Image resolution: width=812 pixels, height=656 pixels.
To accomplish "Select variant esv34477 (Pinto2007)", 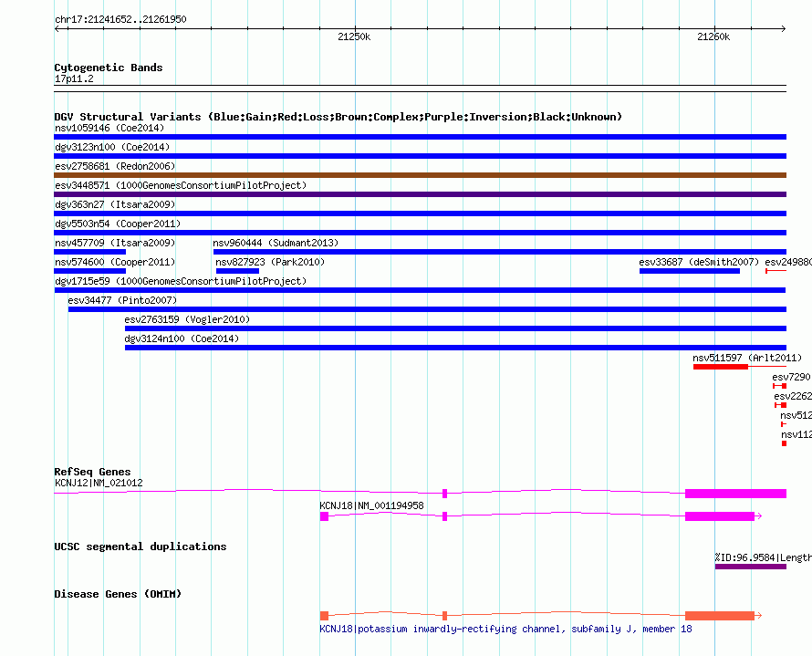I will click(x=427, y=309).
